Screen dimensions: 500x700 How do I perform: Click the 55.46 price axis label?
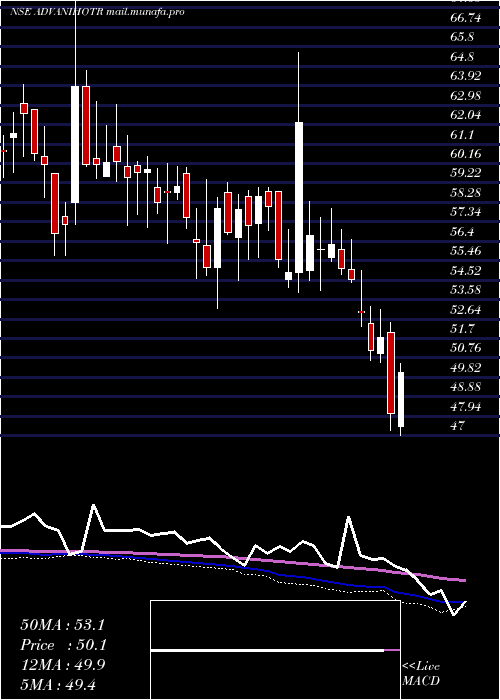466,250
